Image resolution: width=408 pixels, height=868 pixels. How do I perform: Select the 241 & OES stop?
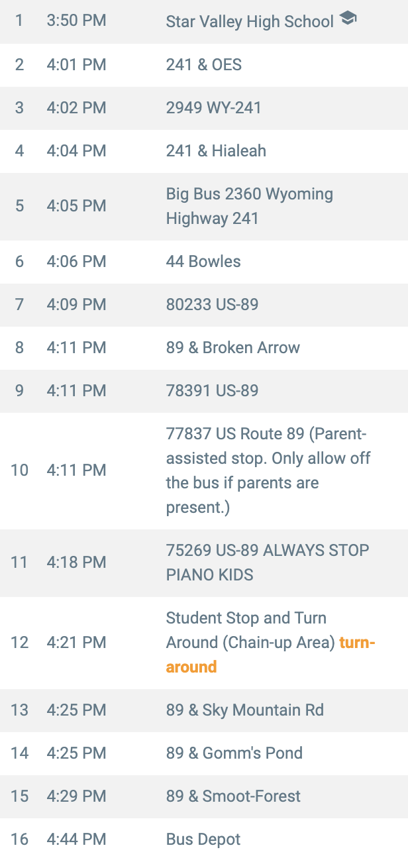pyautogui.click(x=204, y=65)
